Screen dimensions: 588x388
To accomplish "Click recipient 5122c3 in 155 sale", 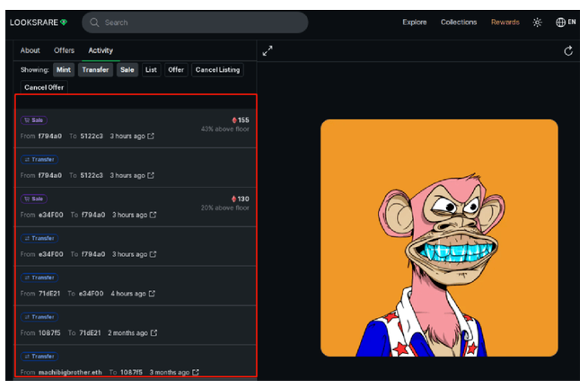I will click(92, 136).
